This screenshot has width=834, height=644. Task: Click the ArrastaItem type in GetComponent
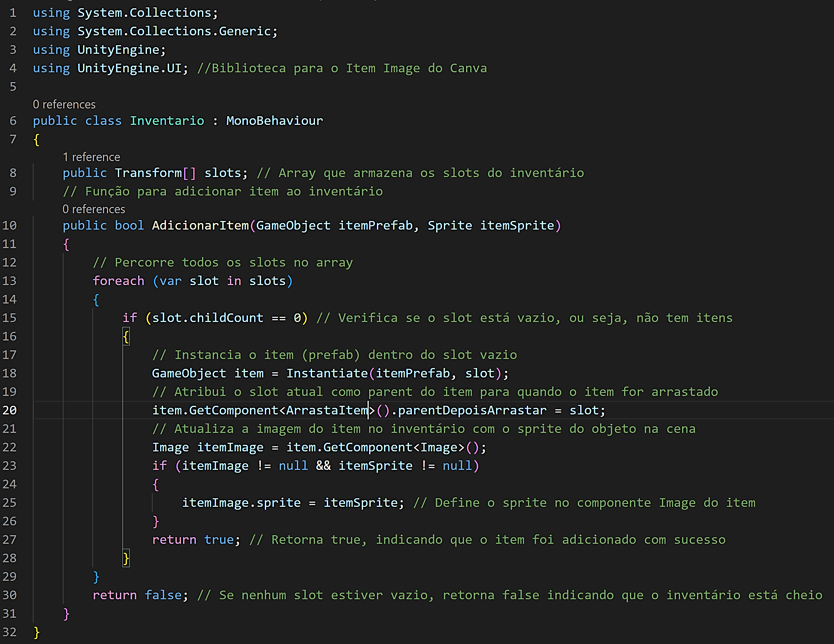[x=327, y=410]
